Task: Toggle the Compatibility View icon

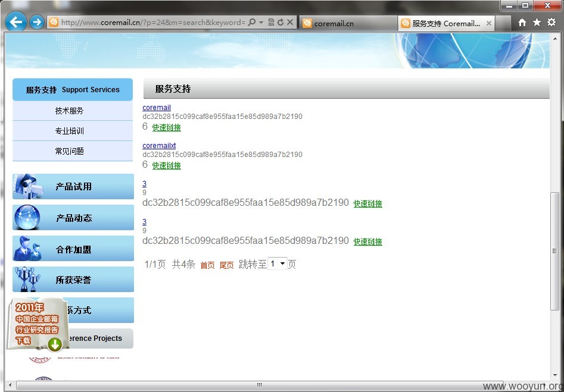Action: [271, 22]
